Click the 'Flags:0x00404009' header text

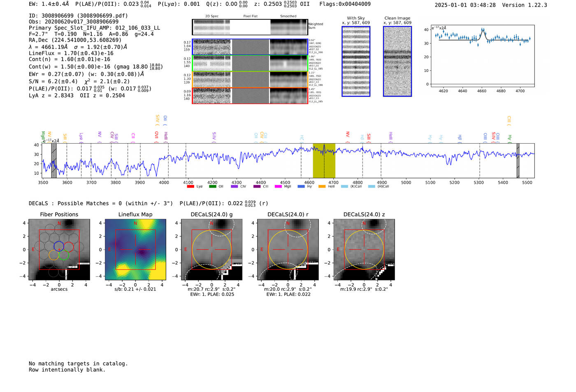pos(345,4)
